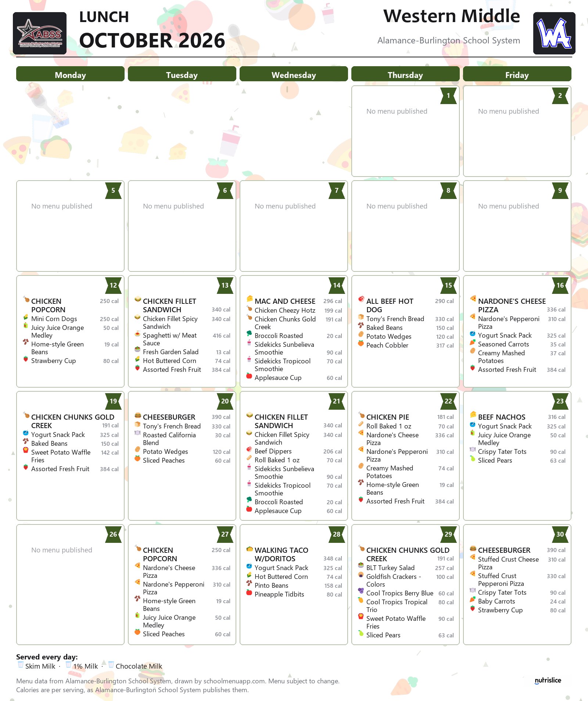Screen dimensions: 588x701
Task: Click the grapes icon beside Cool Tropics Berry Blue
Action: click(361, 591)
